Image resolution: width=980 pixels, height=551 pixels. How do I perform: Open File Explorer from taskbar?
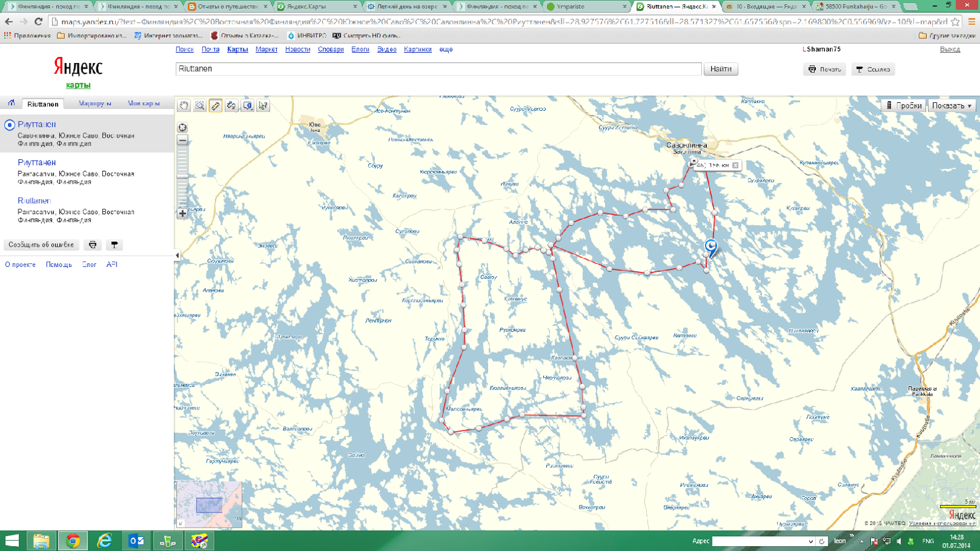[x=41, y=541]
